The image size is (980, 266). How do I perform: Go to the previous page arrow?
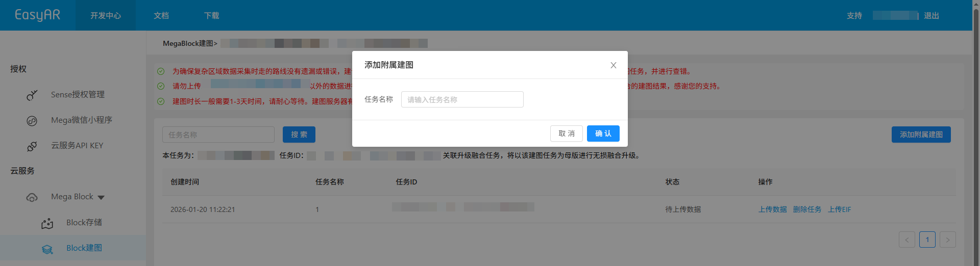coord(906,240)
